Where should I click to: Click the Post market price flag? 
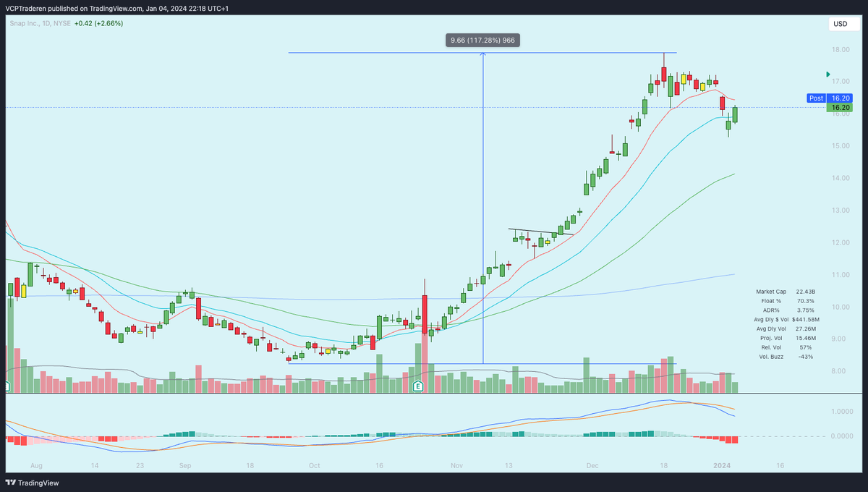pos(816,98)
